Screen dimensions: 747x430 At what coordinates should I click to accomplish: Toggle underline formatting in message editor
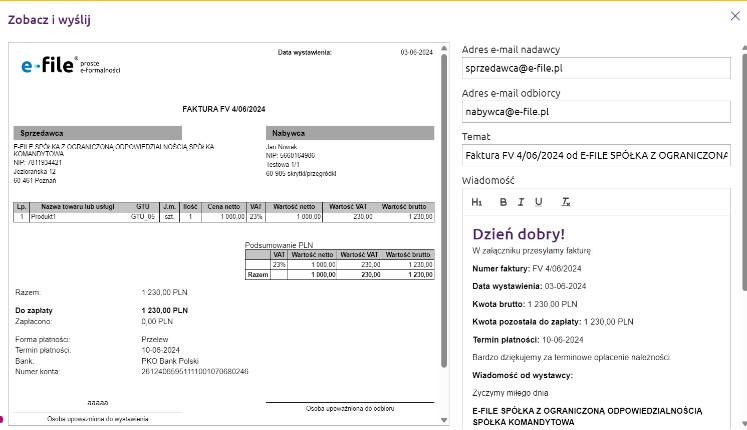(x=538, y=202)
